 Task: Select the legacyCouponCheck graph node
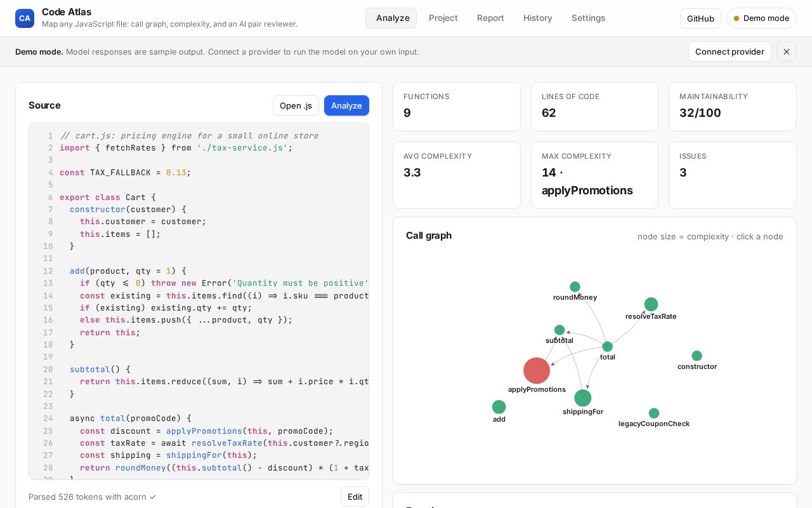click(654, 413)
